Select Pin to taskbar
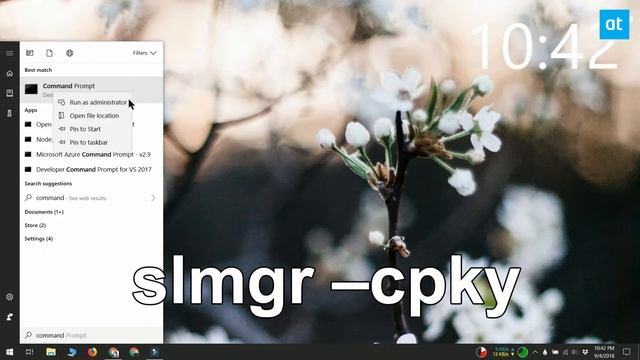 pos(93,142)
